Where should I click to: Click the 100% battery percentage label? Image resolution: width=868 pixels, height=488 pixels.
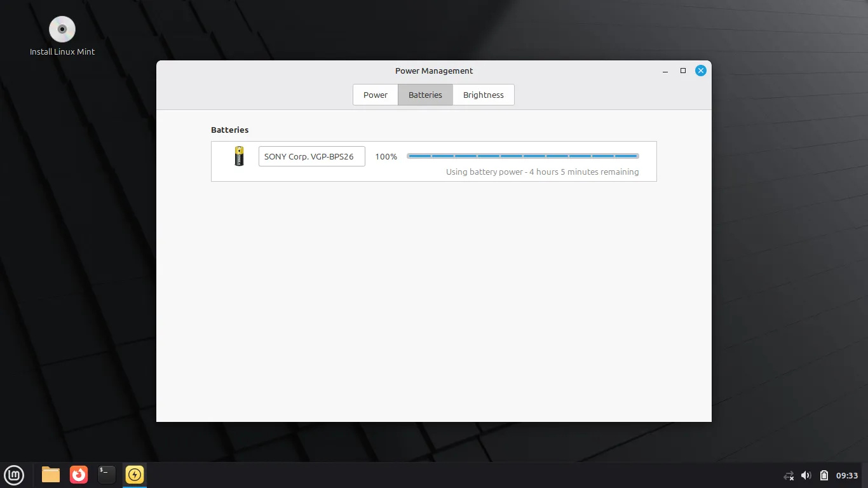[386, 156]
